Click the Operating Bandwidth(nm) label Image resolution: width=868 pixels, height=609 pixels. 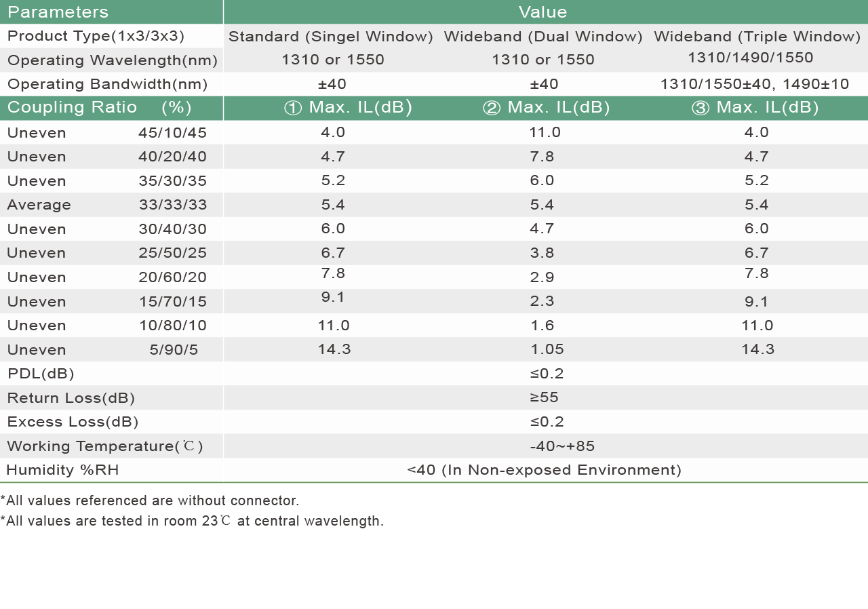click(x=107, y=84)
